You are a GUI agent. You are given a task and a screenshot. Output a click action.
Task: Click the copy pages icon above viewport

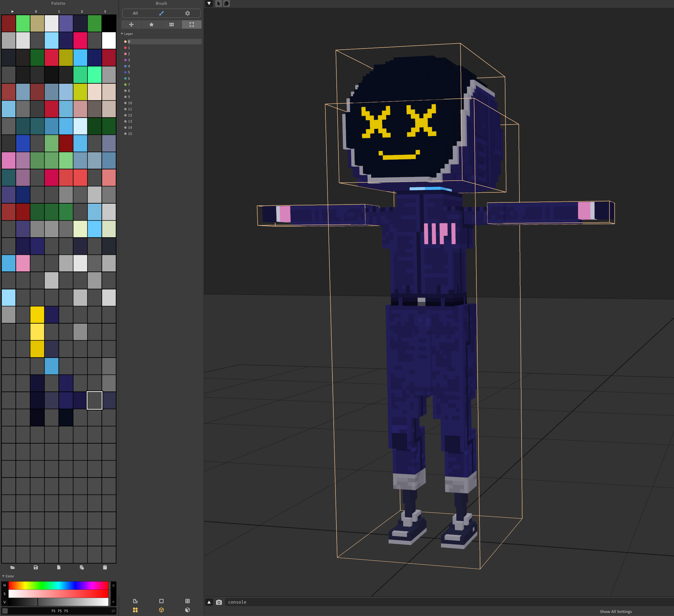coord(226,3)
